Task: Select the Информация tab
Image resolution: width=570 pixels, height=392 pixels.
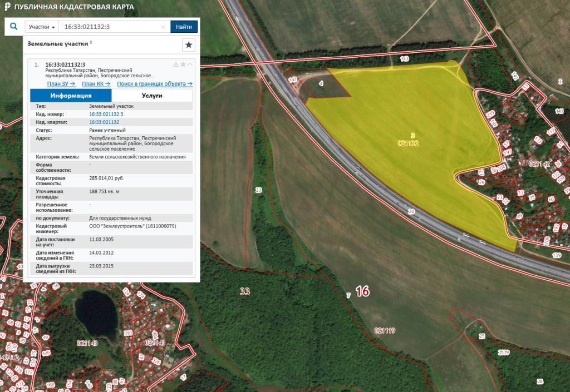Action: (x=71, y=96)
